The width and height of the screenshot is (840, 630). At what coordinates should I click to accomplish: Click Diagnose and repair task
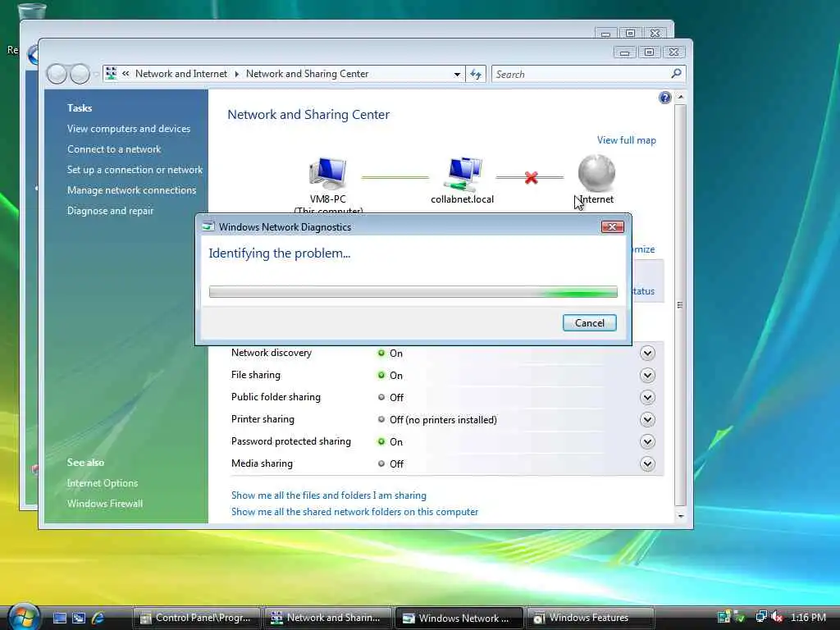pos(110,211)
